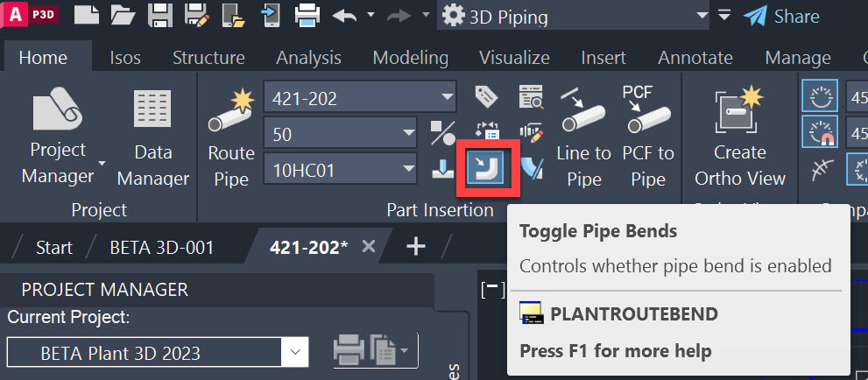
Task: Open the pipe size 50 dropdown
Action: 409,133
